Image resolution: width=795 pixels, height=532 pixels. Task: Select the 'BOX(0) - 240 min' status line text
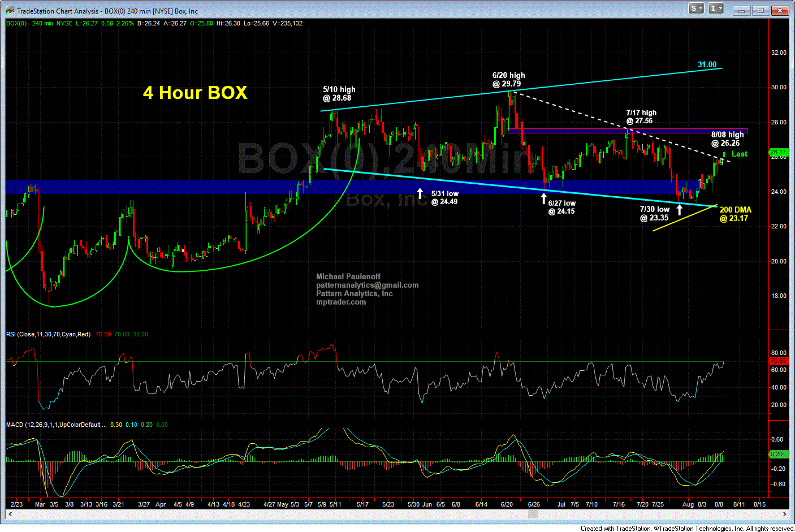pos(29,23)
